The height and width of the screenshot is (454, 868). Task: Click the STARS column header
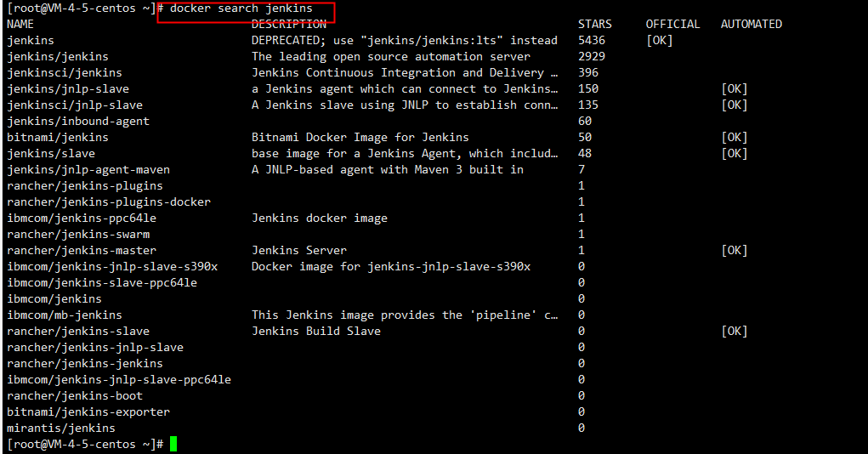click(594, 25)
